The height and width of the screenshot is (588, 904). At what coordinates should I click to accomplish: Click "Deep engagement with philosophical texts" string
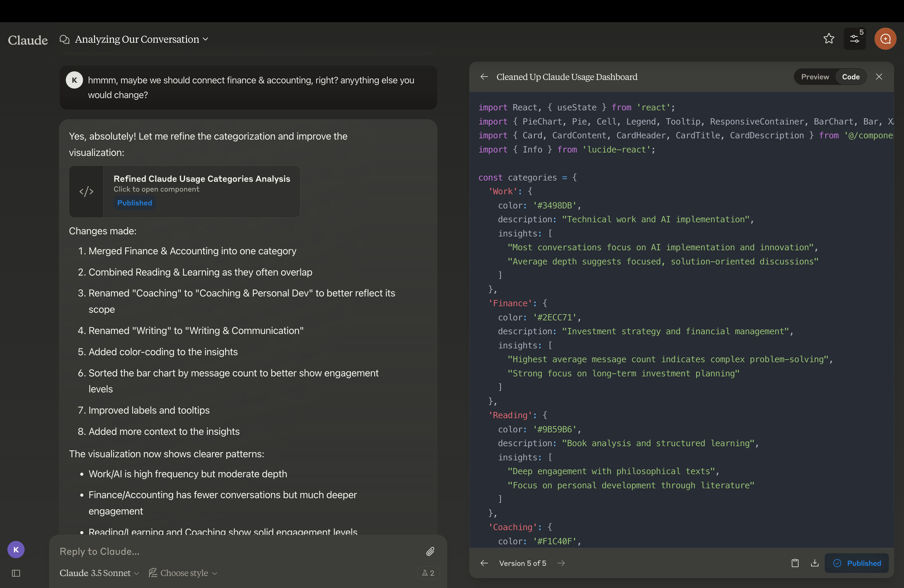[x=611, y=471]
